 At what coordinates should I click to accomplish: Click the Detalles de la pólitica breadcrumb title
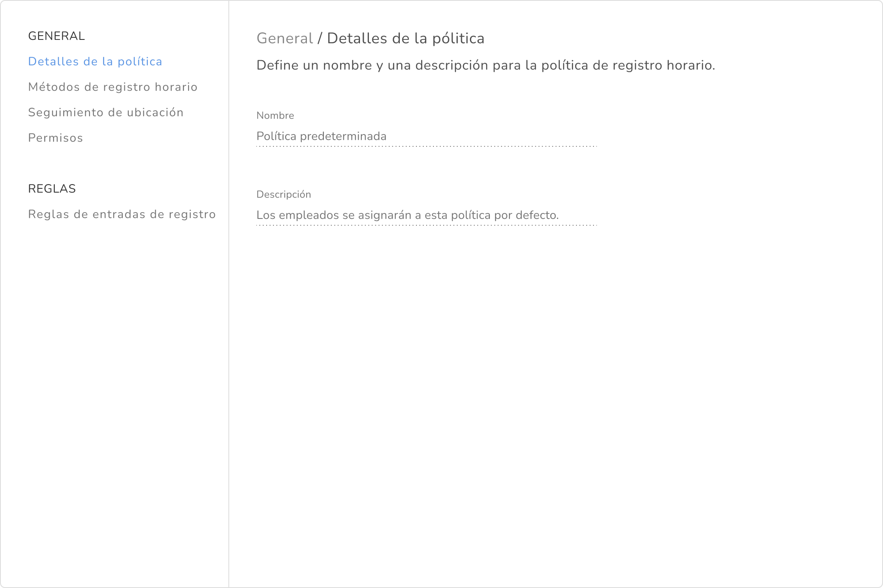[405, 39]
